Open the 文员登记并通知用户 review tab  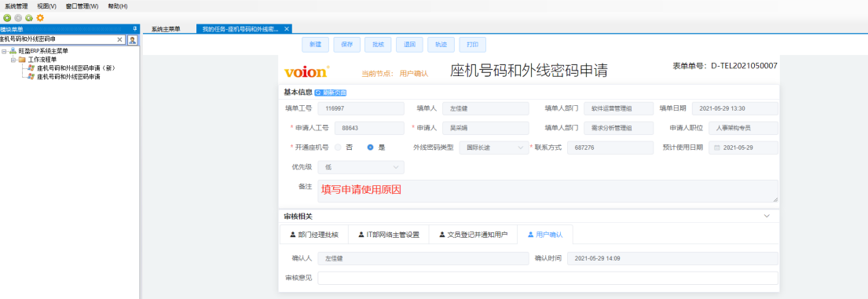tap(473, 235)
